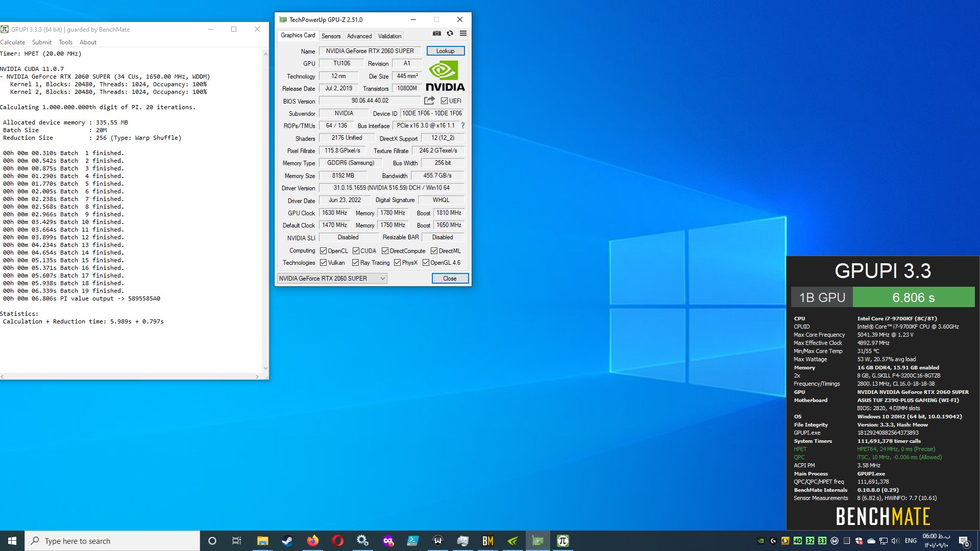Take a GPU-Z screenshot with camera icon
The width and height of the screenshot is (980, 551).
click(x=437, y=33)
